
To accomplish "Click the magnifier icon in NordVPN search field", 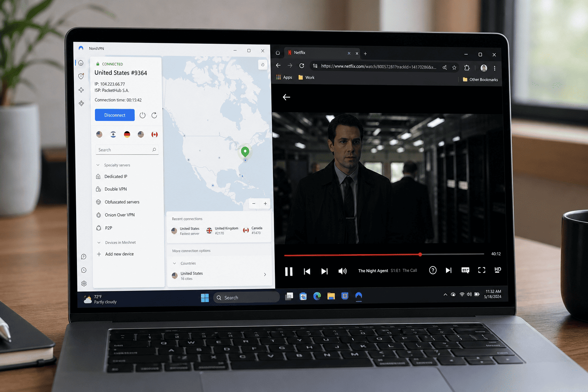I will (x=154, y=150).
